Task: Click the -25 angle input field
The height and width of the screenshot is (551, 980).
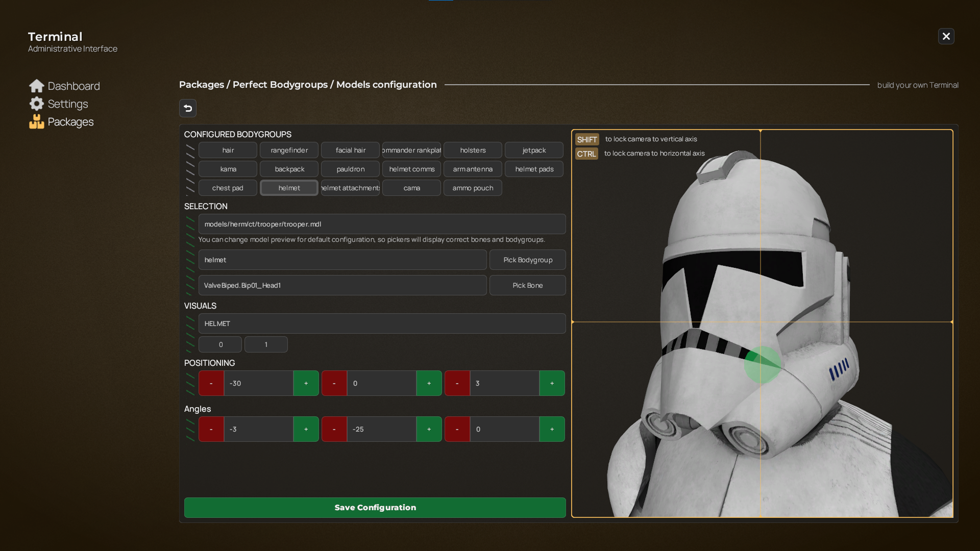Action: pos(382,429)
